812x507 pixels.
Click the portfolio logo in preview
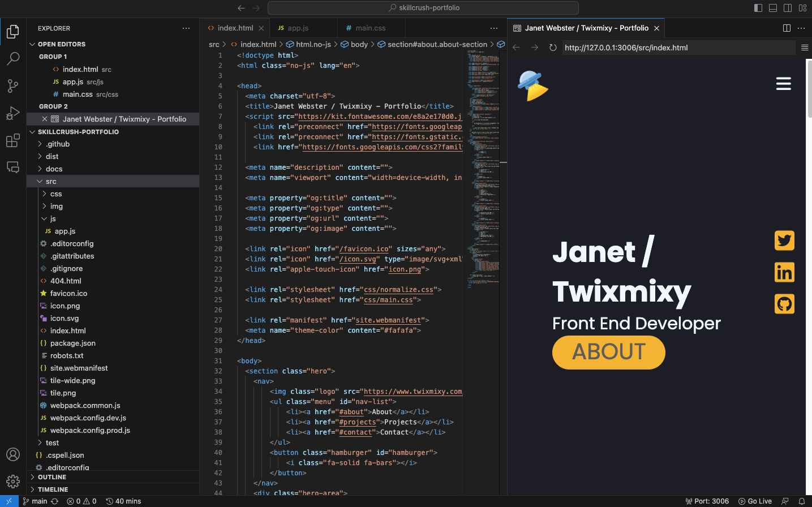click(532, 86)
